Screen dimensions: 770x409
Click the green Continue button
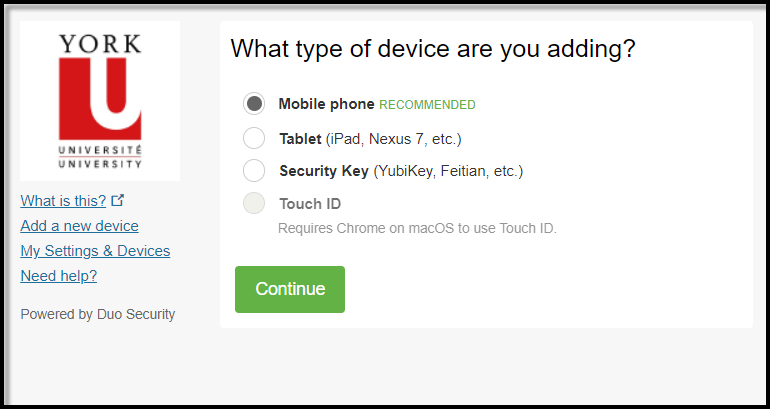pos(290,289)
